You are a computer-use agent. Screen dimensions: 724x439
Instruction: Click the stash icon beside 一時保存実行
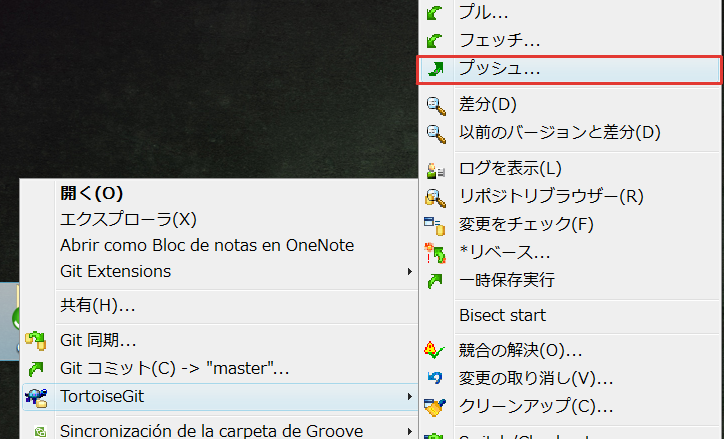[x=434, y=281]
